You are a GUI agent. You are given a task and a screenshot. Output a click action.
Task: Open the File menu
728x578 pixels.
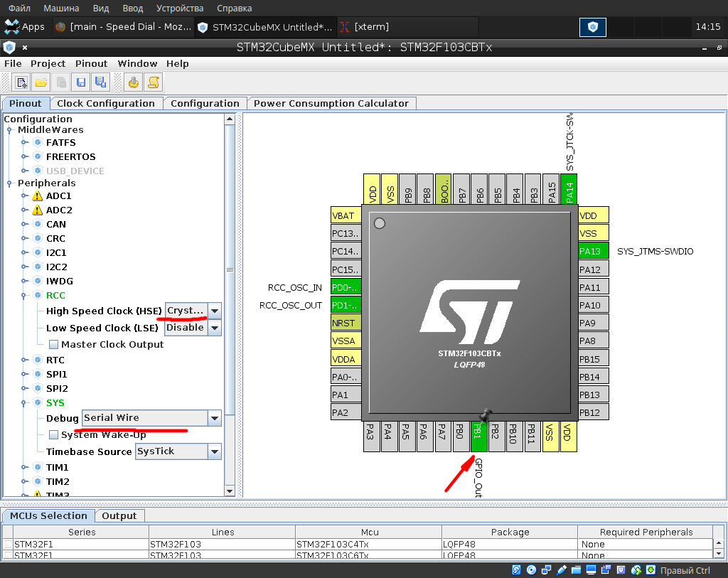(x=13, y=63)
